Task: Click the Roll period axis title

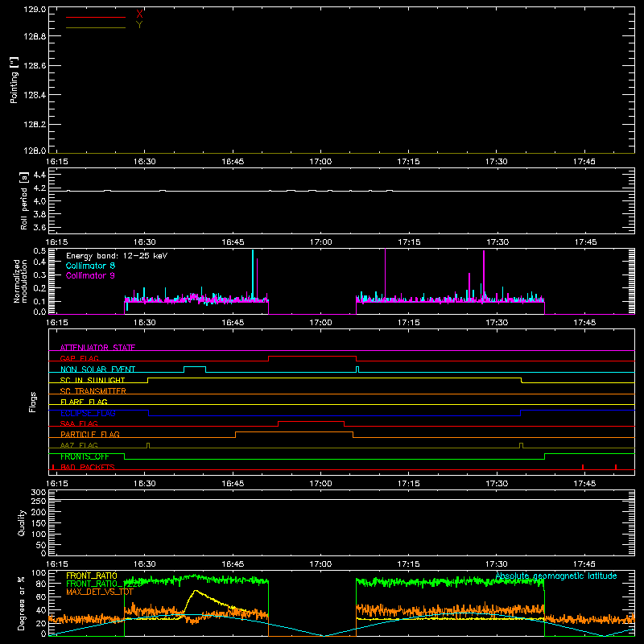Action: tap(23, 200)
